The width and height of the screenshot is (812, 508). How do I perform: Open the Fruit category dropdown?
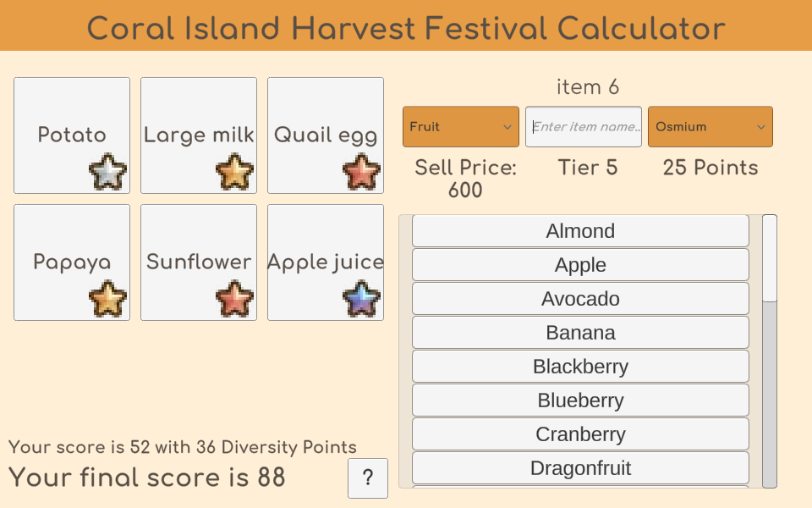460,126
